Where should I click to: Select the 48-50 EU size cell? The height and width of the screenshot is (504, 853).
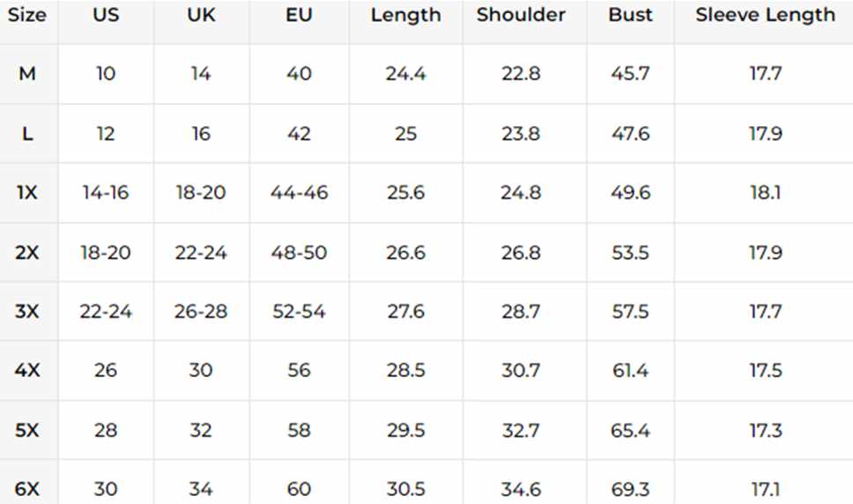click(299, 252)
